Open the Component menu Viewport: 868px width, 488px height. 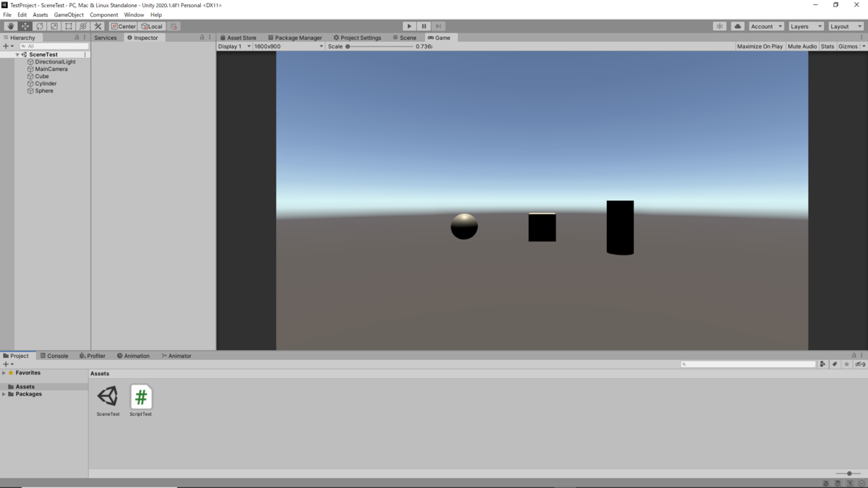[x=103, y=14]
